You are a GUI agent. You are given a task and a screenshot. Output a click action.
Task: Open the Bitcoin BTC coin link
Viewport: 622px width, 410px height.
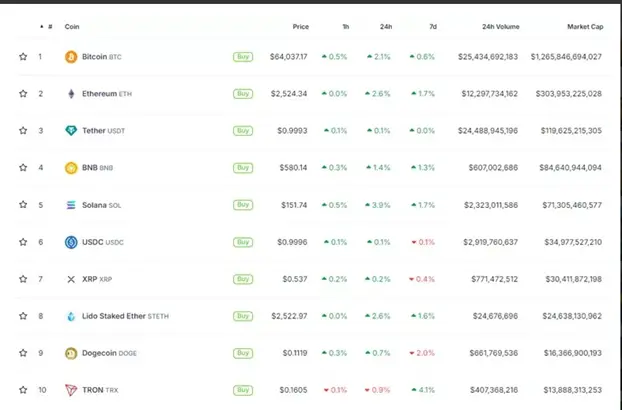click(x=102, y=57)
